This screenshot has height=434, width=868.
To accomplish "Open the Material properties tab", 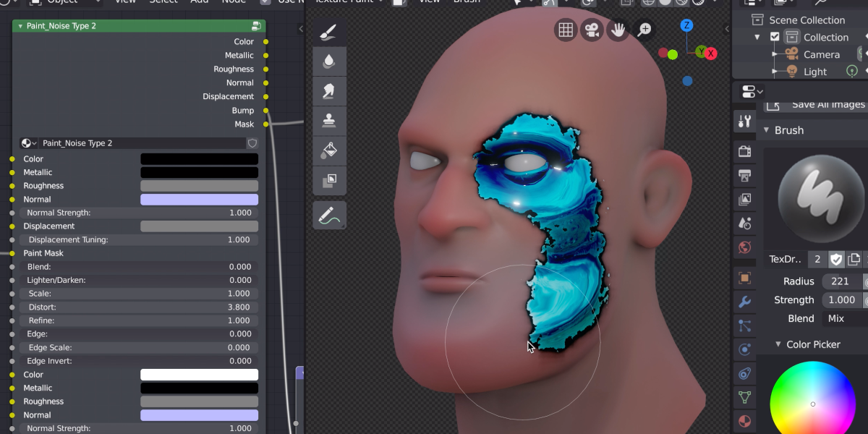I will 744,421.
